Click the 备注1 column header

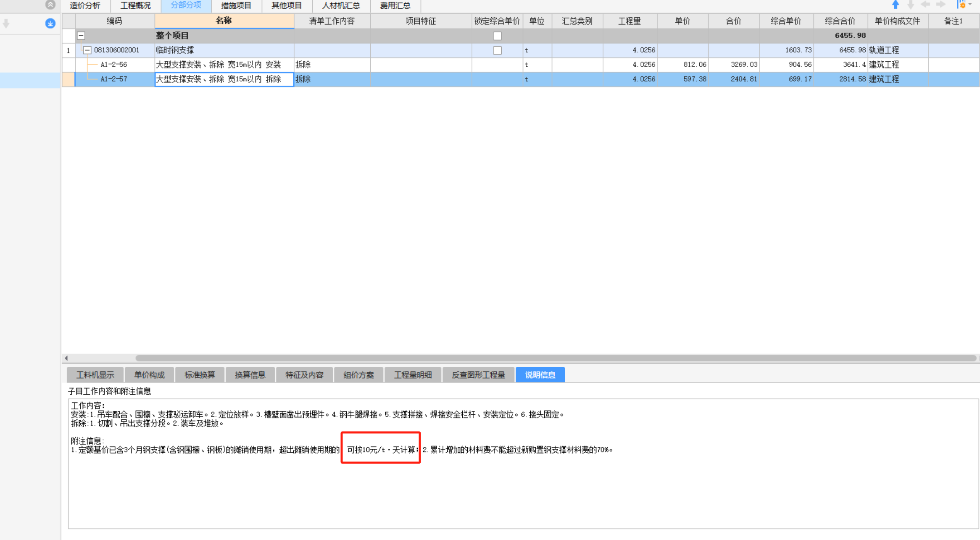pyautogui.click(x=954, y=21)
